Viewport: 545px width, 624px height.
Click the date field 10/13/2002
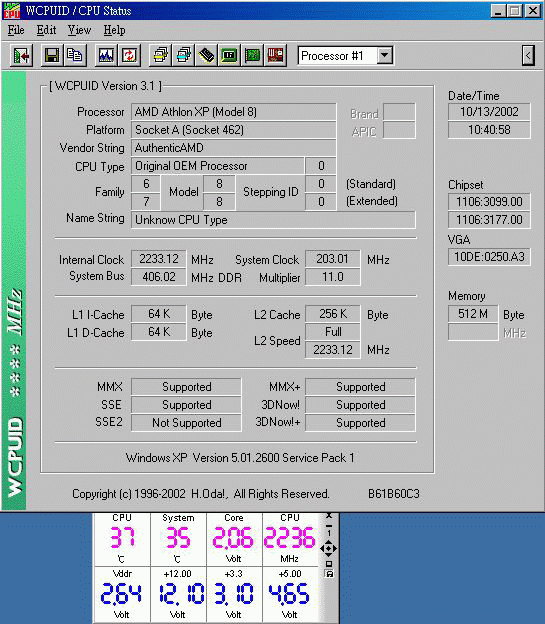489,112
